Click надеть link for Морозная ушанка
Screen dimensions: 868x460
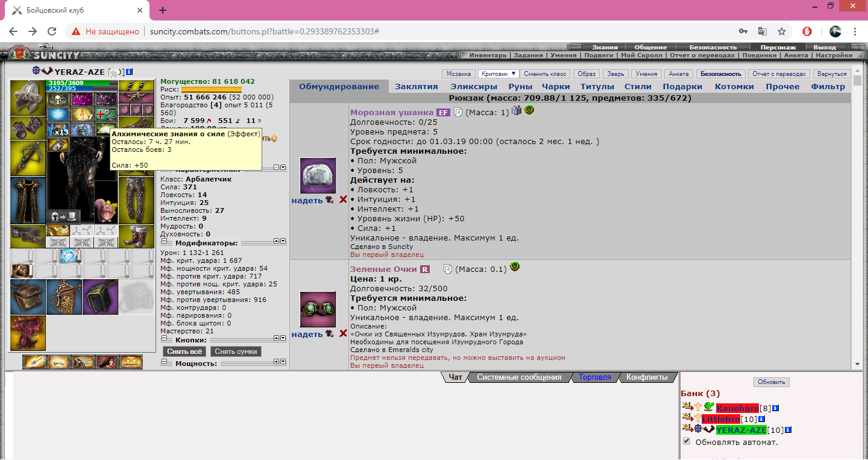click(x=307, y=200)
